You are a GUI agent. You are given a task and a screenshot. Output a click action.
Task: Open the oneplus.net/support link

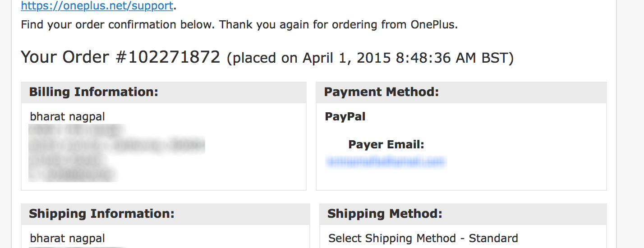tap(97, 6)
